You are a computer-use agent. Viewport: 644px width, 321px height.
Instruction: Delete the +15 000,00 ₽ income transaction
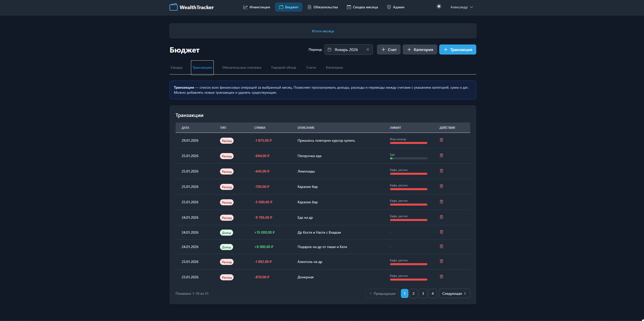click(x=441, y=232)
